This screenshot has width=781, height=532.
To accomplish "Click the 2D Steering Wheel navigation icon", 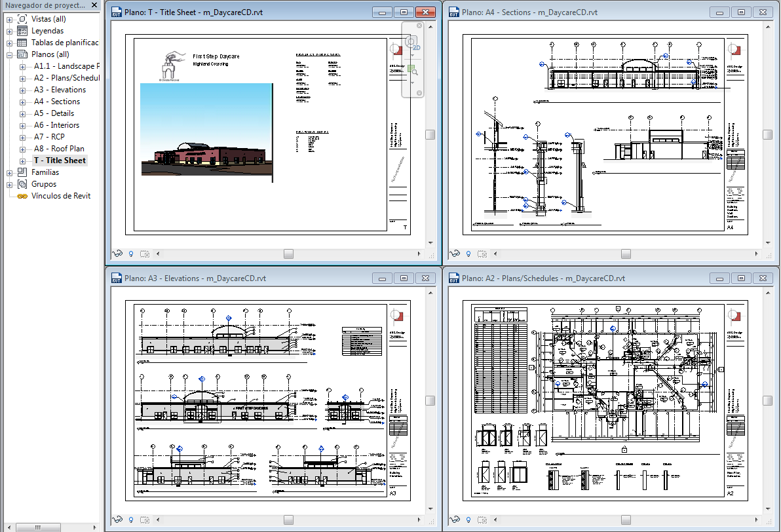I will click(412, 43).
